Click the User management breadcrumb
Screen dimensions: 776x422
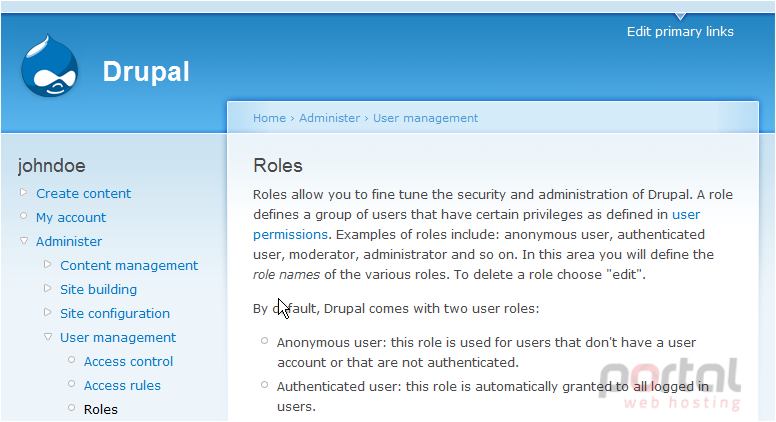pos(425,118)
